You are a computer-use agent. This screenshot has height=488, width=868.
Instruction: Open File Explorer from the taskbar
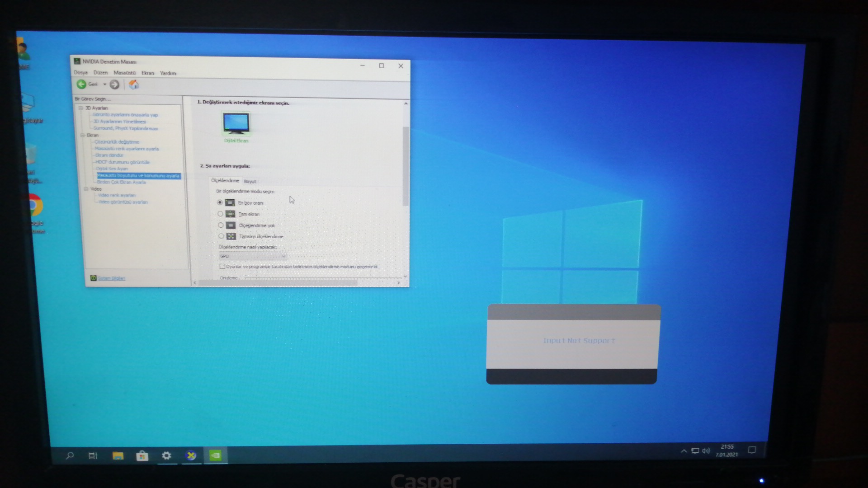[118, 456]
